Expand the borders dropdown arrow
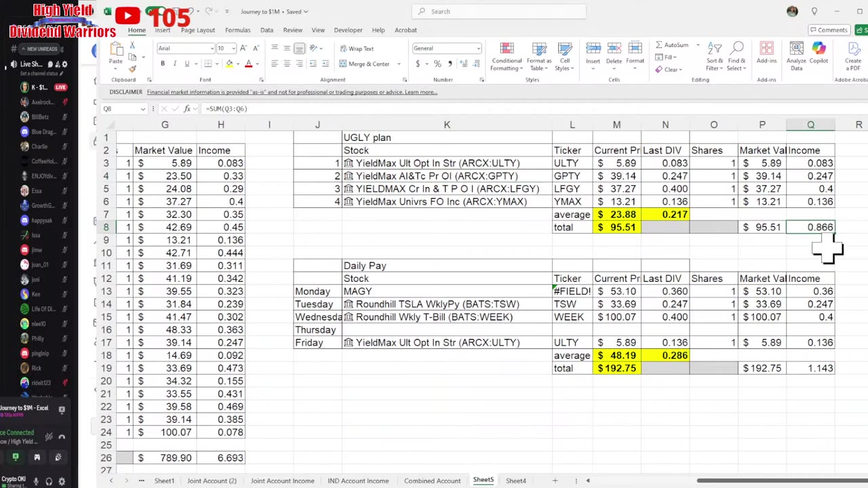The height and width of the screenshot is (488, 868). pos(216,64)
